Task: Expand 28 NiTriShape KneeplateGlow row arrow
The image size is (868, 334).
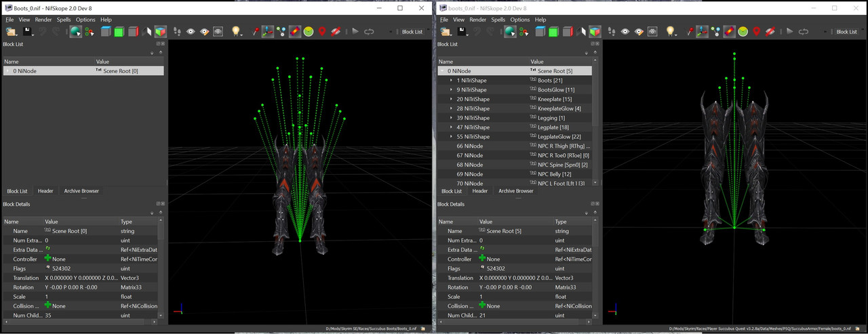Action: click(x=451, y=108)
